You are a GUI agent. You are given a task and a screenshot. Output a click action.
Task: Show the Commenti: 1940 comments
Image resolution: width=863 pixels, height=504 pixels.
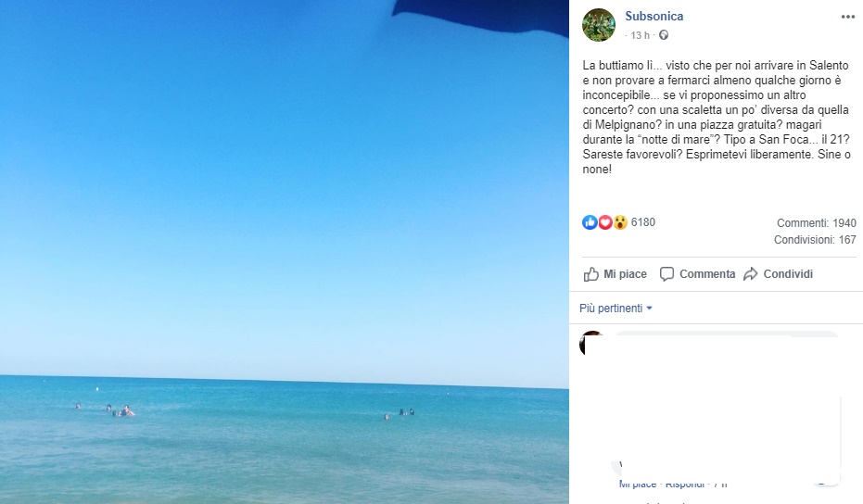[817, 223]
